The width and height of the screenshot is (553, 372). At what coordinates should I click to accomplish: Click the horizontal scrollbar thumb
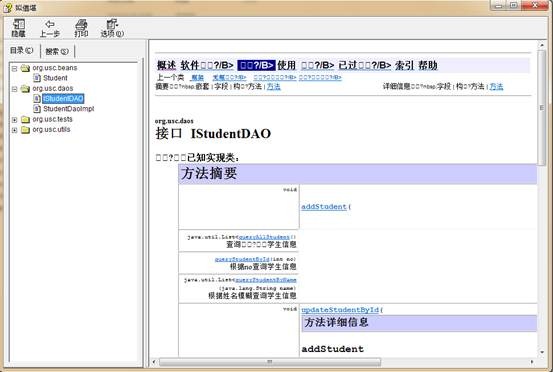[x=270, y=362]
